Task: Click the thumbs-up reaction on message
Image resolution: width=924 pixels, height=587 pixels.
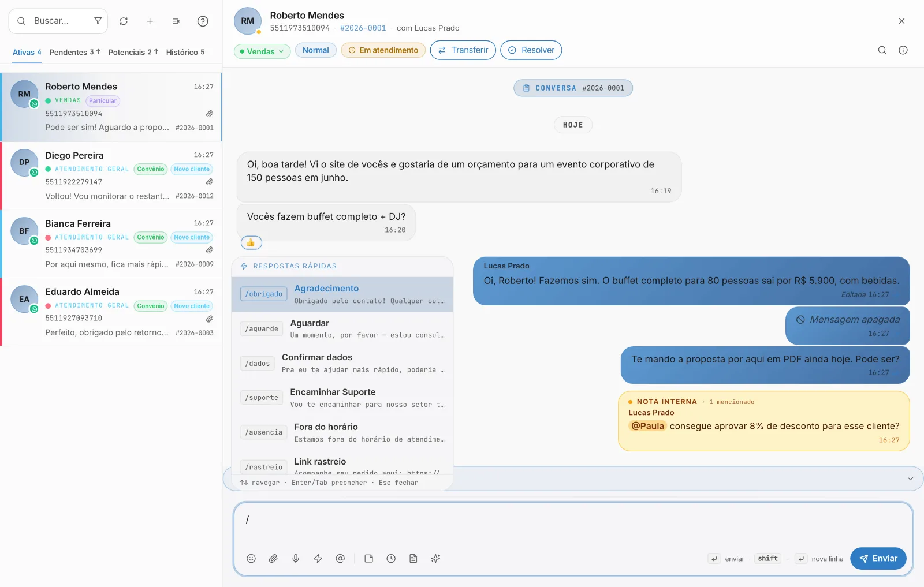Action: 251,243
